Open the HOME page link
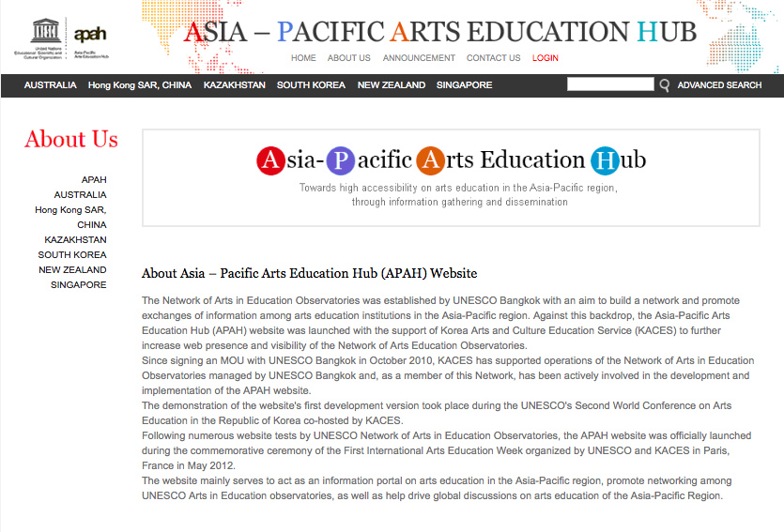Image resolution: width=784 pixels, height=532 pixels. click(x=303, y=58)
